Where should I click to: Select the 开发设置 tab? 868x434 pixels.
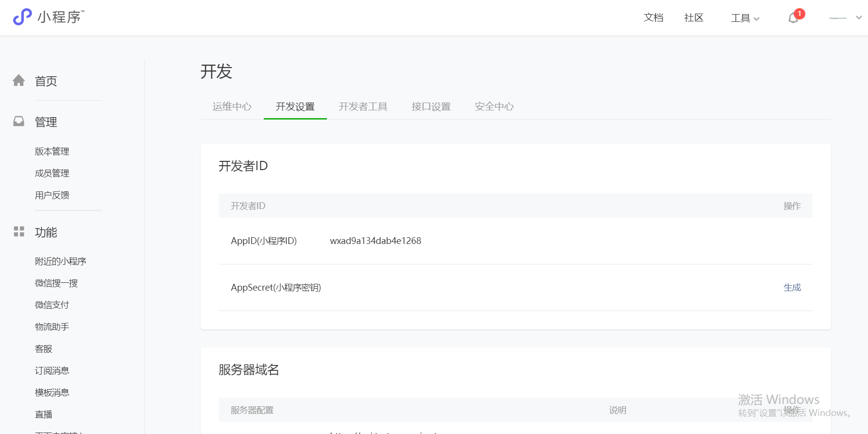point(295,106)
